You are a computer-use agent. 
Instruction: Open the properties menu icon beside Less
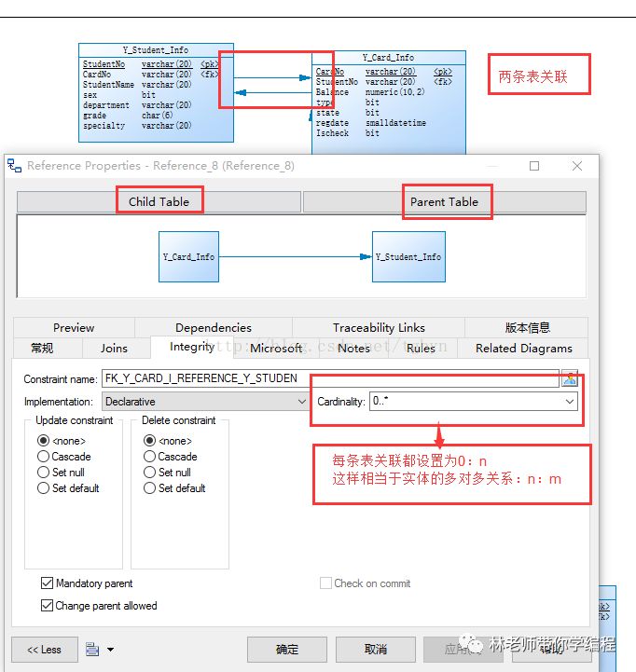(92, 650)
